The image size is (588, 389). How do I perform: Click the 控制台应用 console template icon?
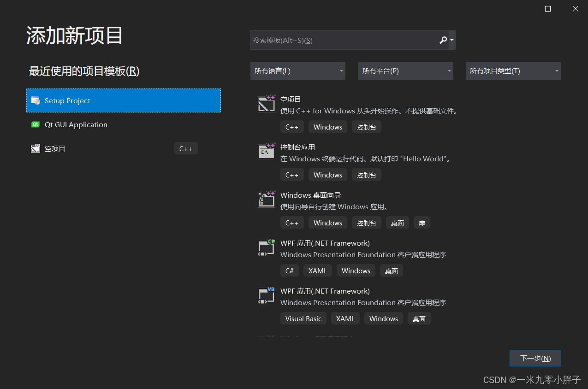tap(267, 151)
